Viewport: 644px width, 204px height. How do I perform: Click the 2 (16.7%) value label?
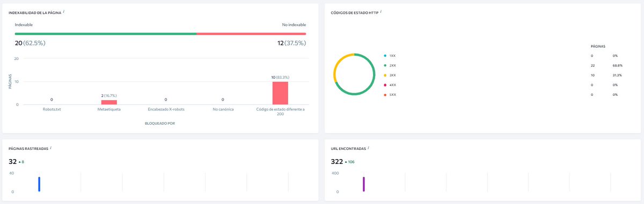coord(109,95)
